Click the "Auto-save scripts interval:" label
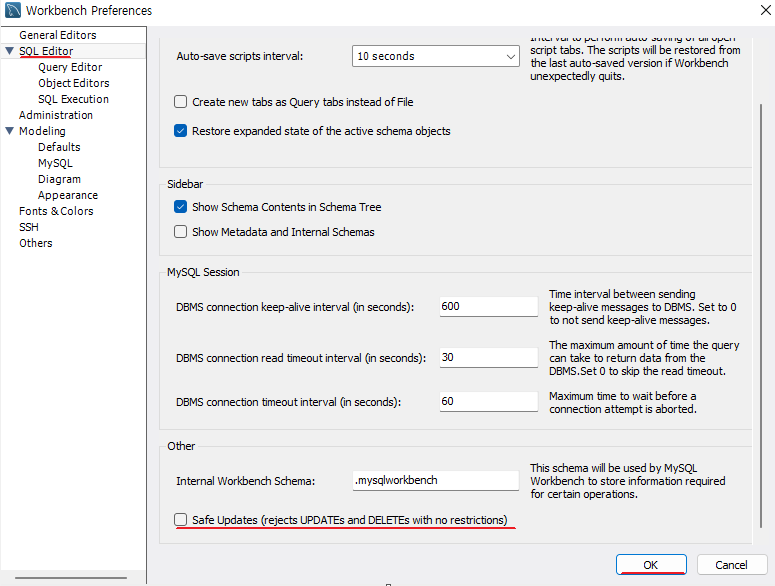 tap(240, 56)
